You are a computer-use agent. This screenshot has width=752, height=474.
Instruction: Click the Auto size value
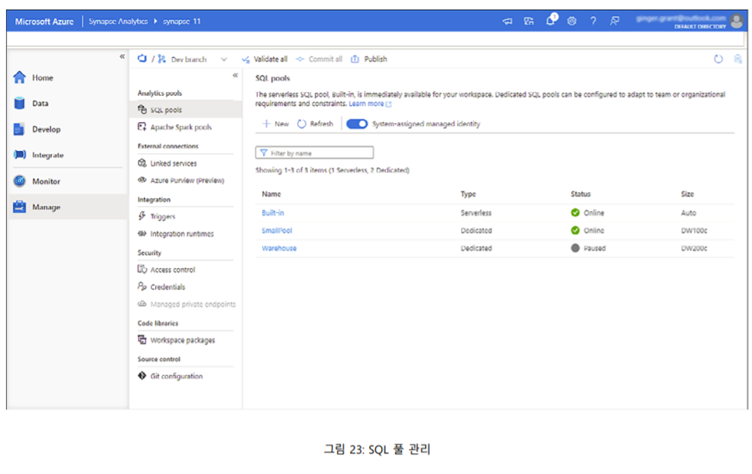[x=688, y=213]
